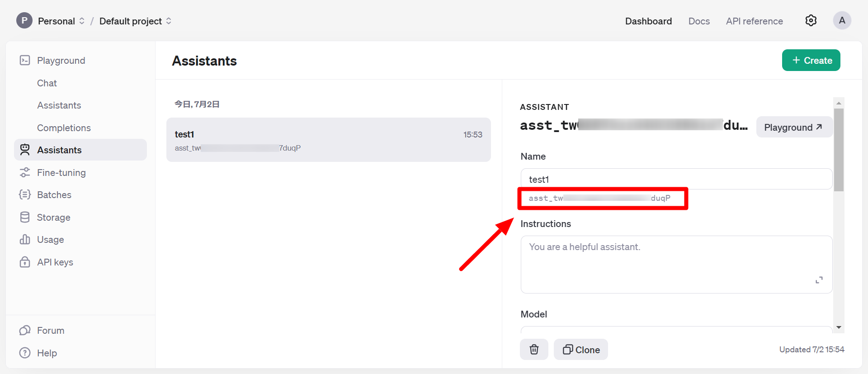Go to Assistants under Playground submenu
Viewport: 868px width, 374px height.
(x=59, y=105)
